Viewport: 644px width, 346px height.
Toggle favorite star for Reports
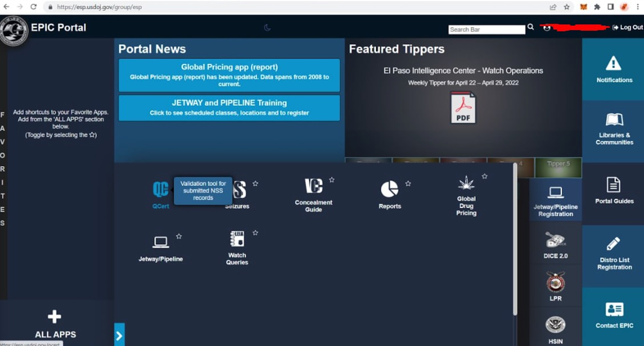408,184
